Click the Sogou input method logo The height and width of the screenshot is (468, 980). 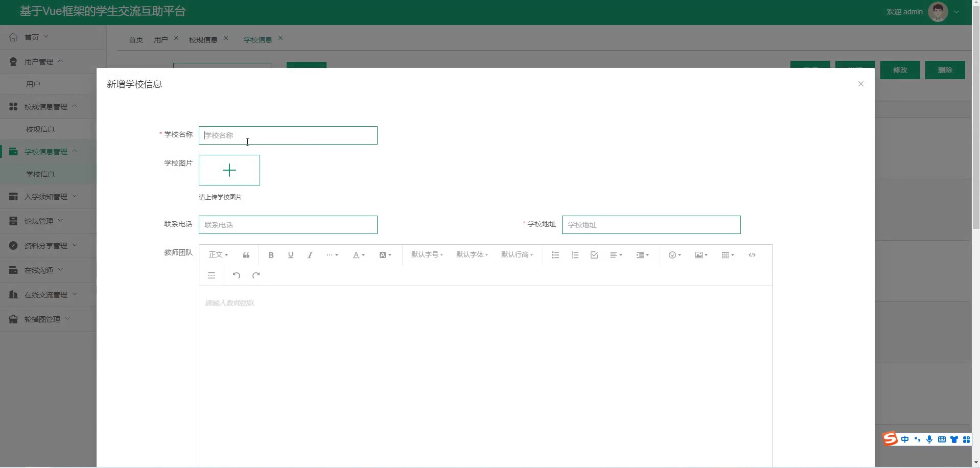(890, 439)
